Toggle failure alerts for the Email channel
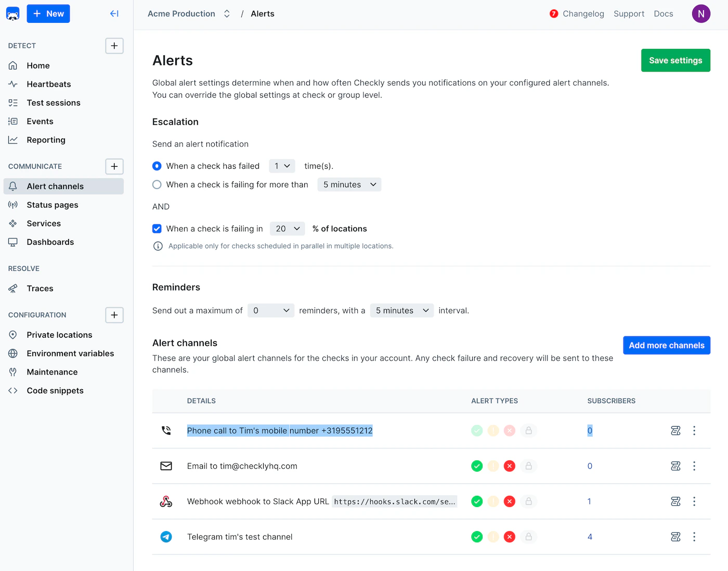This screenshot has width=728, height=571. click(x=510, y=466)
